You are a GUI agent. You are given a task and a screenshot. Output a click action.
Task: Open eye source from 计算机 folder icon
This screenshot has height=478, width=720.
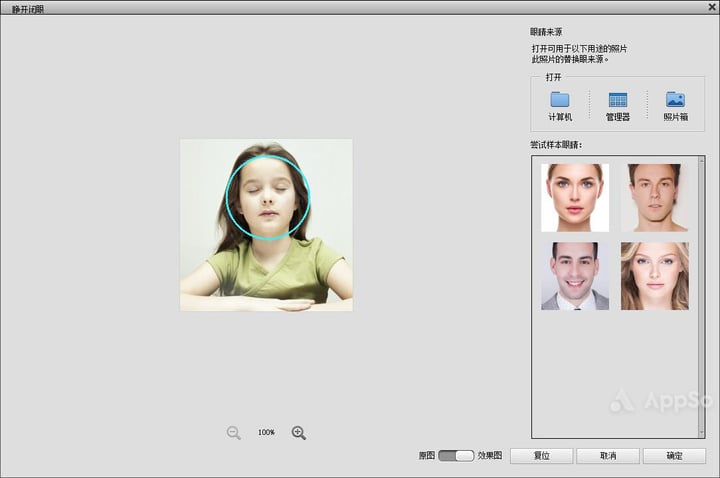(560, 100)
